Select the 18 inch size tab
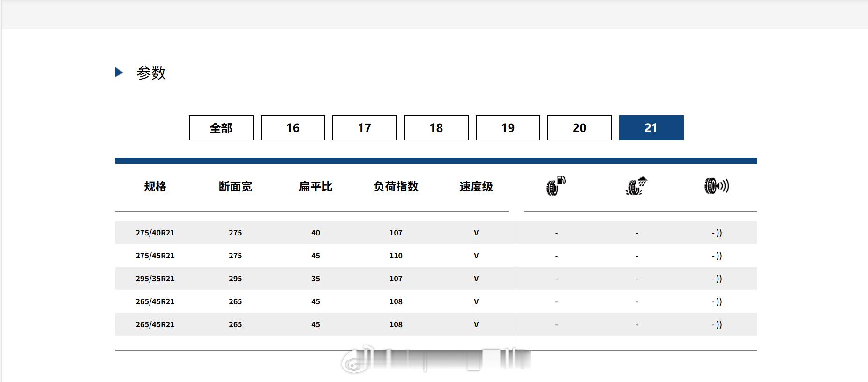The image size is (868, 382). [x=436, y=128]
